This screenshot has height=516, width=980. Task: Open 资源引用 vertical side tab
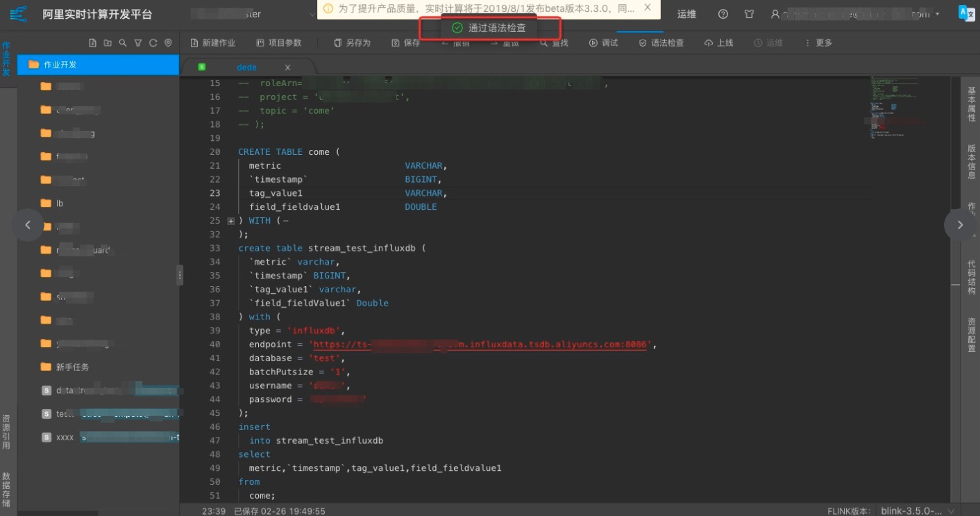tap(6, 432)
